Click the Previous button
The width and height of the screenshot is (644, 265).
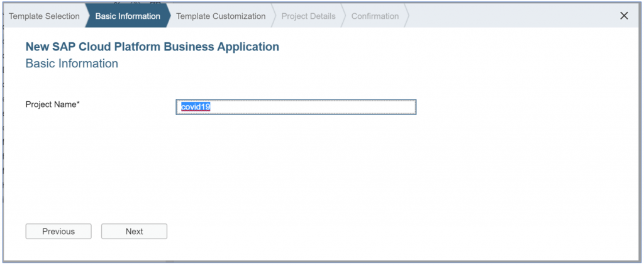point(58,231)
